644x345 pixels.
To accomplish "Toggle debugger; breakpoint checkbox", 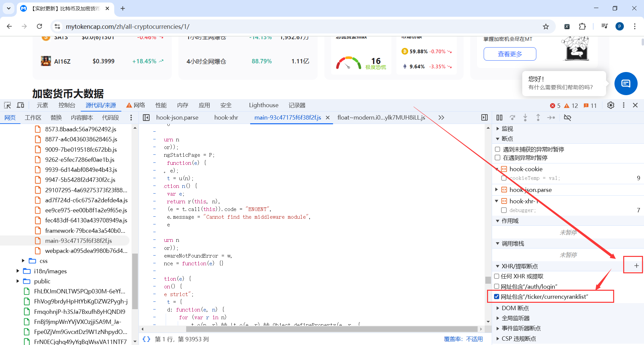I will click(x=504, y=210).
